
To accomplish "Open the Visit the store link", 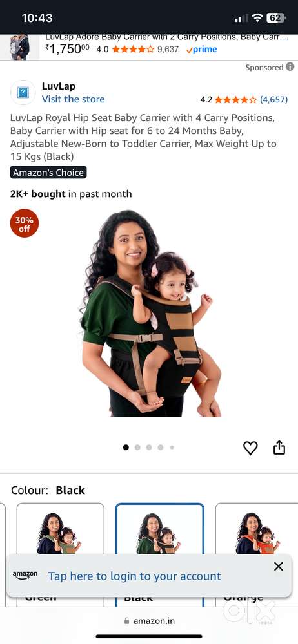I will pos(74,99).
